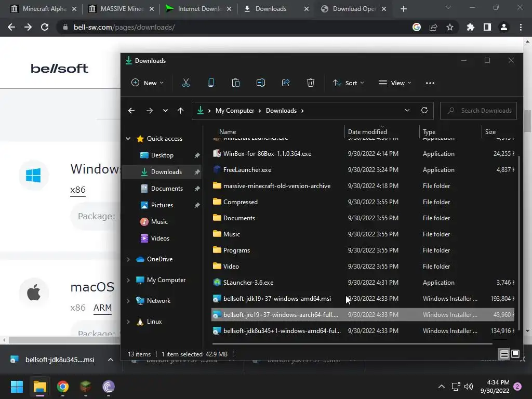Screen dimensions: 532x399
Task: Click in the Search Downloads field
Action: click(x=478, y=111)
